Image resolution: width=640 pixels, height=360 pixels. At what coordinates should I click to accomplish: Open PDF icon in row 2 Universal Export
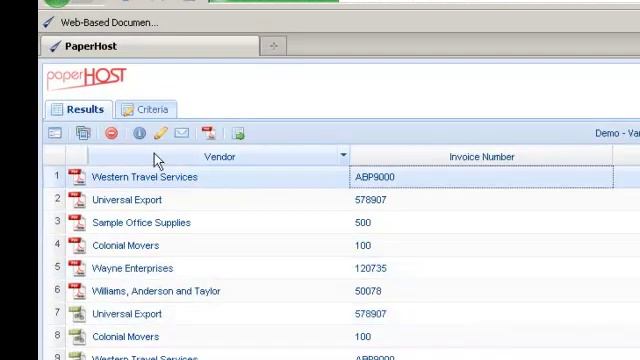77,200
